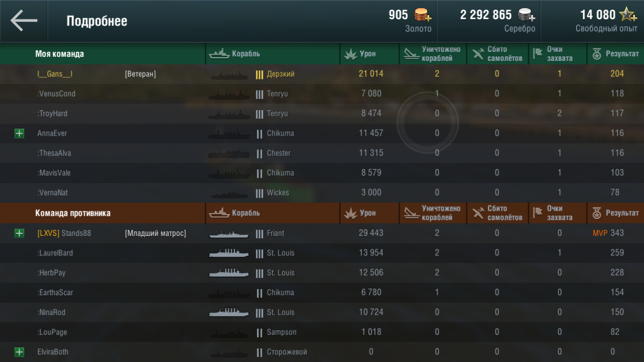Convert free experience via star icon
This screenshot has width=644, height=362.
(628, 15)
